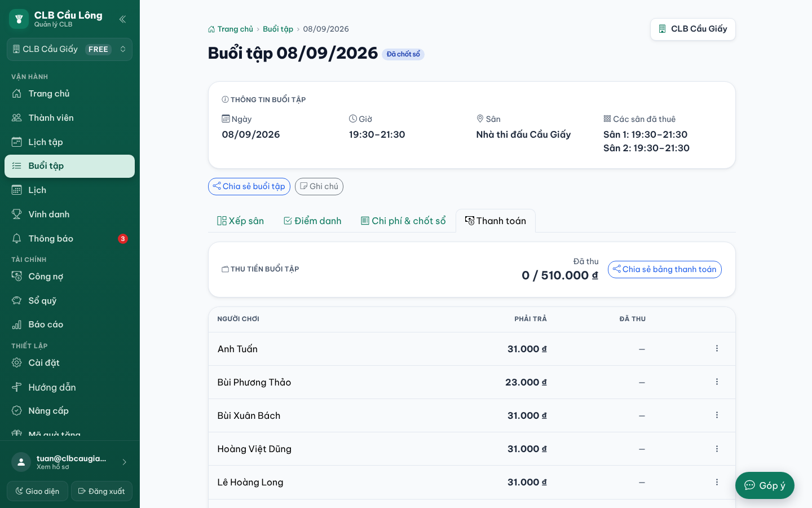
Task: Follow the Buổi tập breadcrumb link
Action: point(278,29)
